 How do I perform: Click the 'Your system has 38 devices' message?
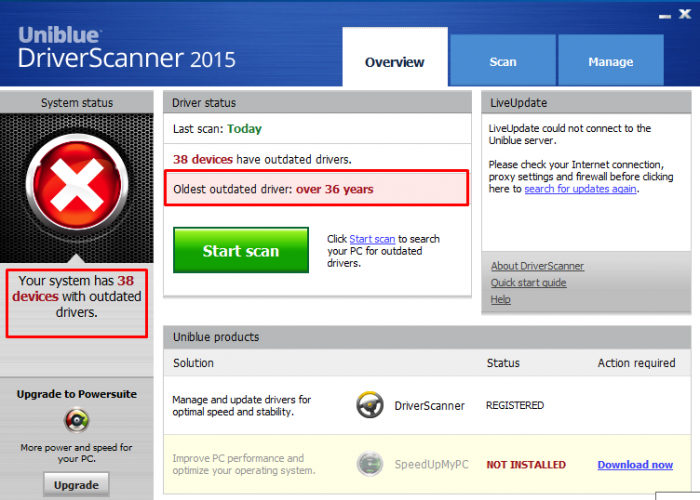pyautogui.click(x=76, y=296)
